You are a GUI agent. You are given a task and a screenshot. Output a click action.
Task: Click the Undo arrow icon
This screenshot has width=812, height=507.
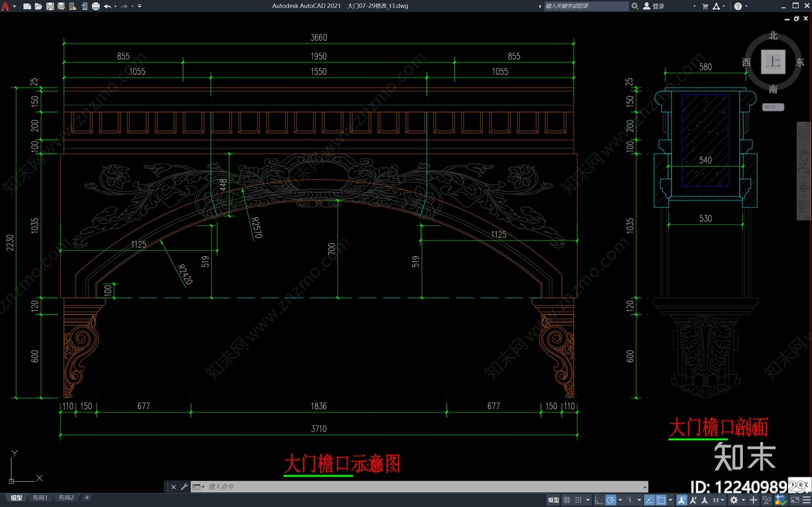107,6
